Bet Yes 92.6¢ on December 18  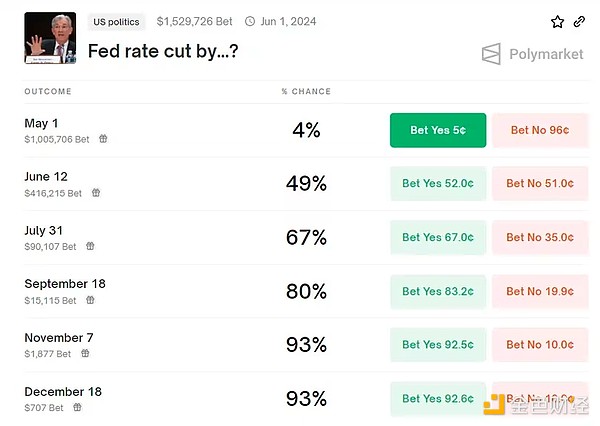(x=438, y=398)
